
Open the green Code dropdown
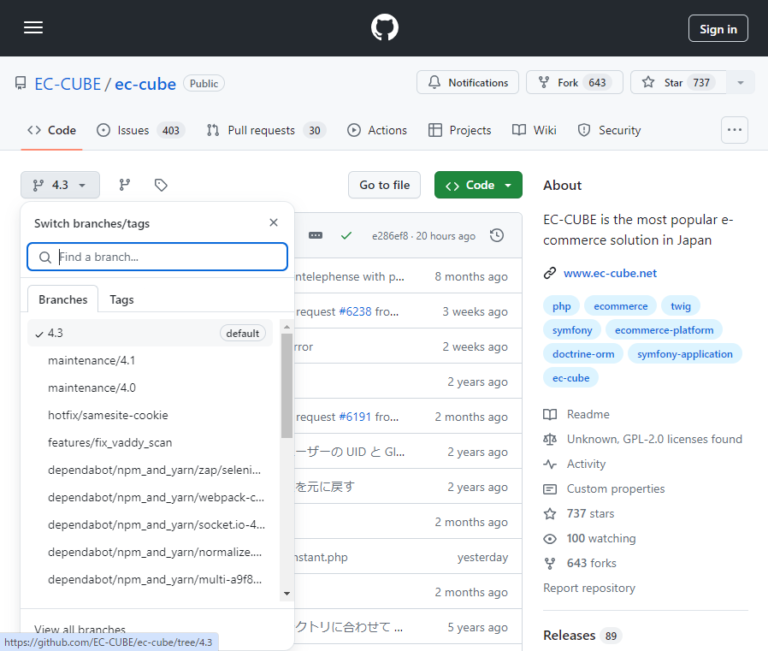[x=478, y=185]
